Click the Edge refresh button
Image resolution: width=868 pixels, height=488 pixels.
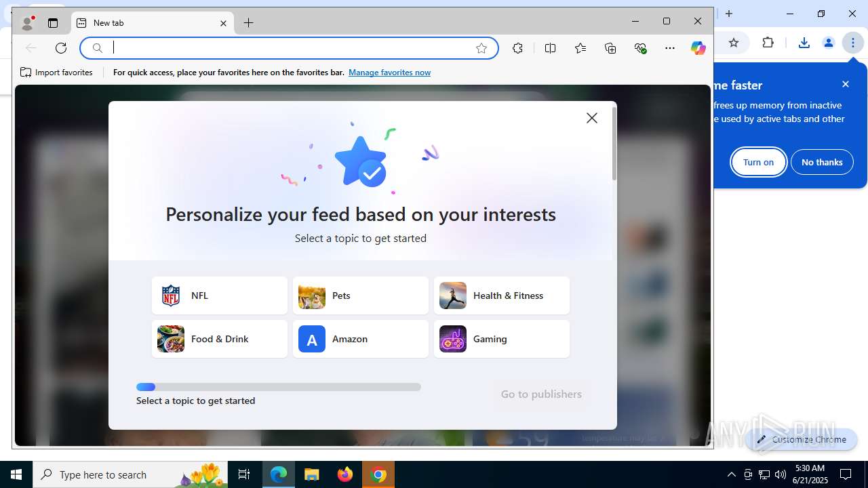pyautogui.click(x=61, y=48)
